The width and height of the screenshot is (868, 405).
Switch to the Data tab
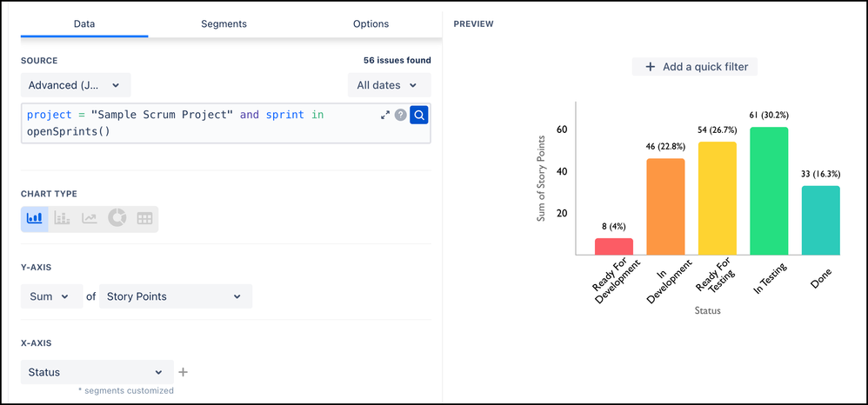(x=84, y=24)
